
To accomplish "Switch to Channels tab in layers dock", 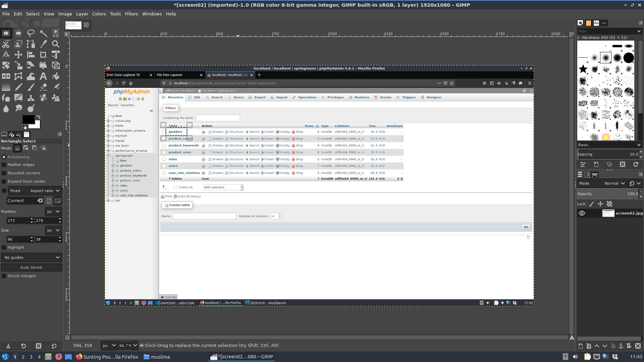I will 587,175.
